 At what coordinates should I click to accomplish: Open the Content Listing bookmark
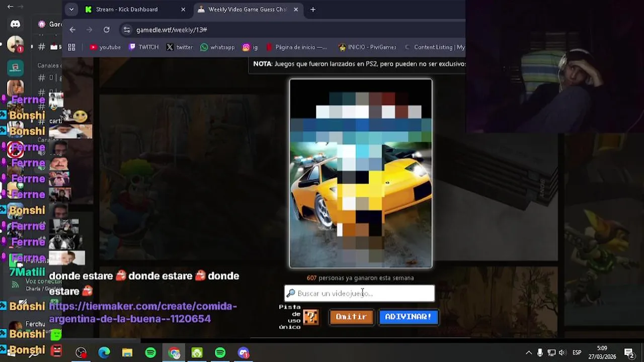point(434,47)
